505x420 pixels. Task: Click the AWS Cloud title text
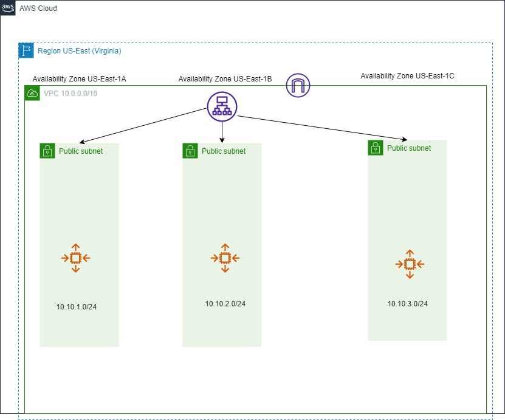(x=38, y=8)
